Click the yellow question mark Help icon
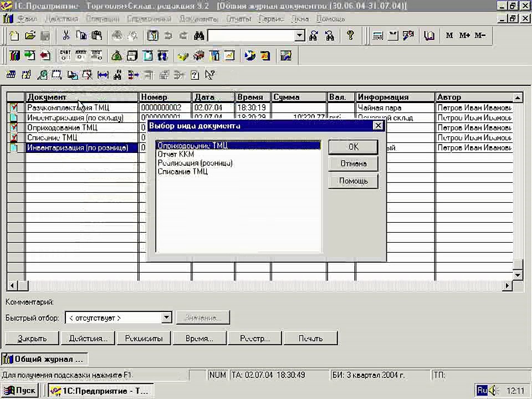This screenshot has width=532, height=399. 350,35
